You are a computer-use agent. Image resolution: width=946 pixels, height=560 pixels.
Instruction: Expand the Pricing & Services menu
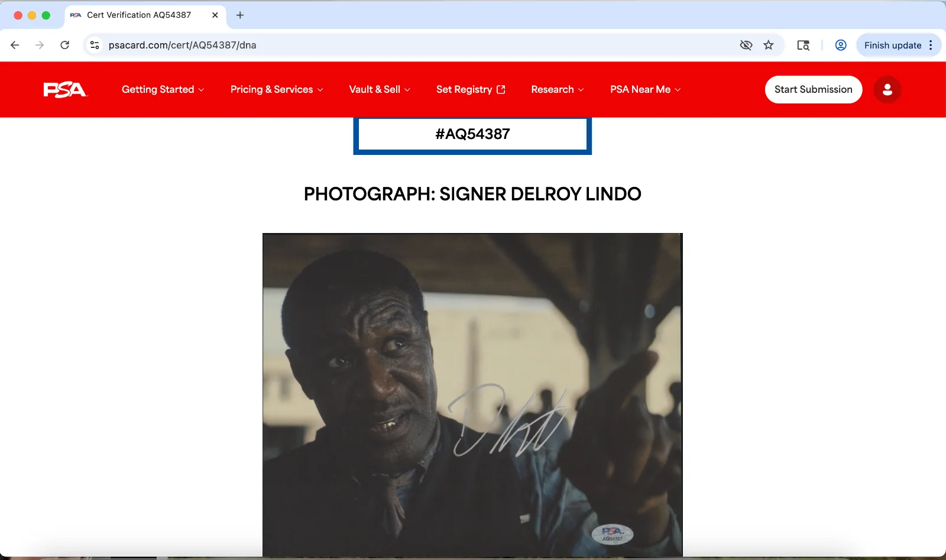tap(277, 89)
